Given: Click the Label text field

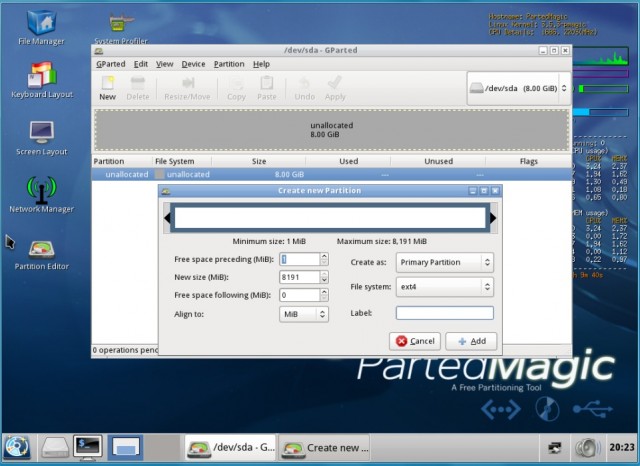Looking at the screenshot, I should click(444, 313).
